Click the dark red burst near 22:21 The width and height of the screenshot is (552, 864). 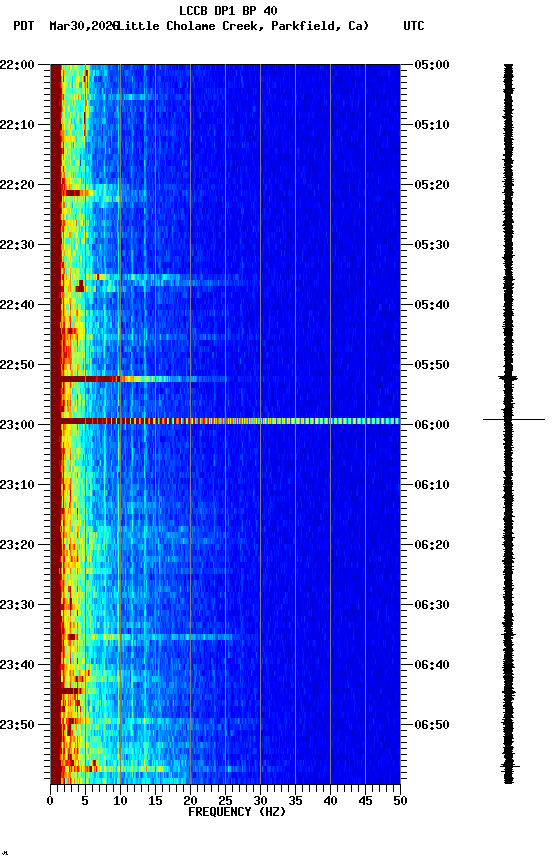click(x=74, y=193)
